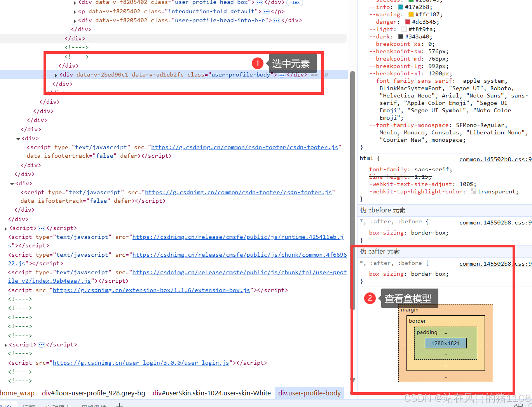
Task: Click the --font-family-monospace property name
Action: 409,125
